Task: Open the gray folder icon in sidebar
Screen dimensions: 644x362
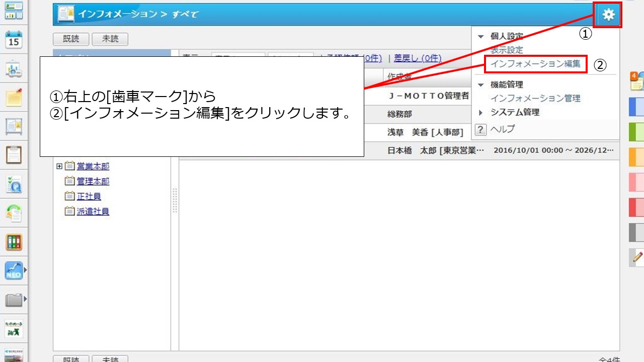Action: click(14, 301)
